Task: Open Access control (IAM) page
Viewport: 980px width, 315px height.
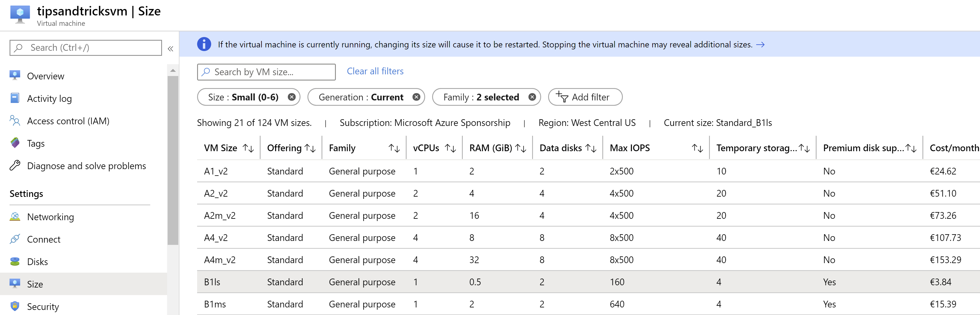Action: click(x=68, y=121)
